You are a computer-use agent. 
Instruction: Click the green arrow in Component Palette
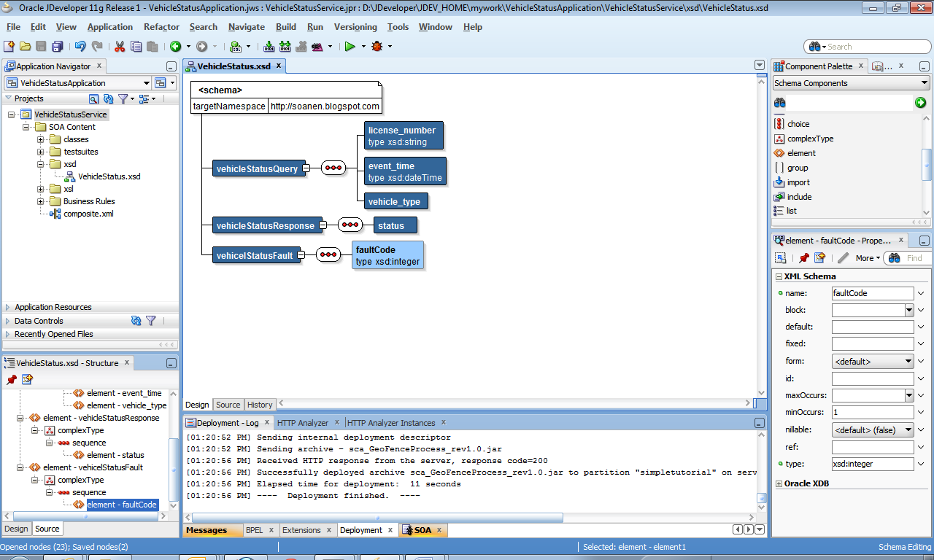pos(920,103)
